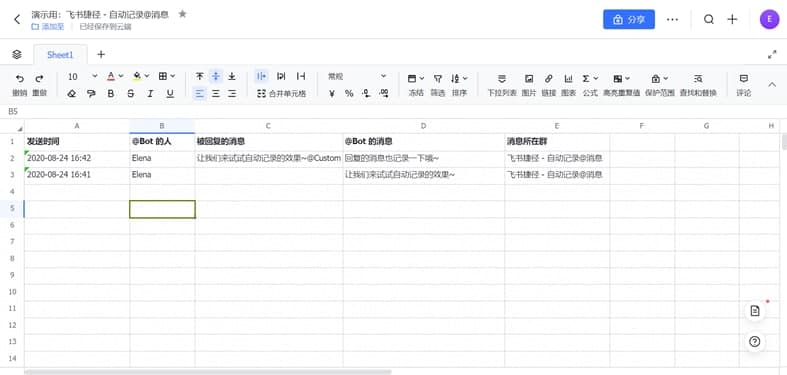Enter full screen with expand arrows icon
The image size is (787, 375).
pos(772,55)
